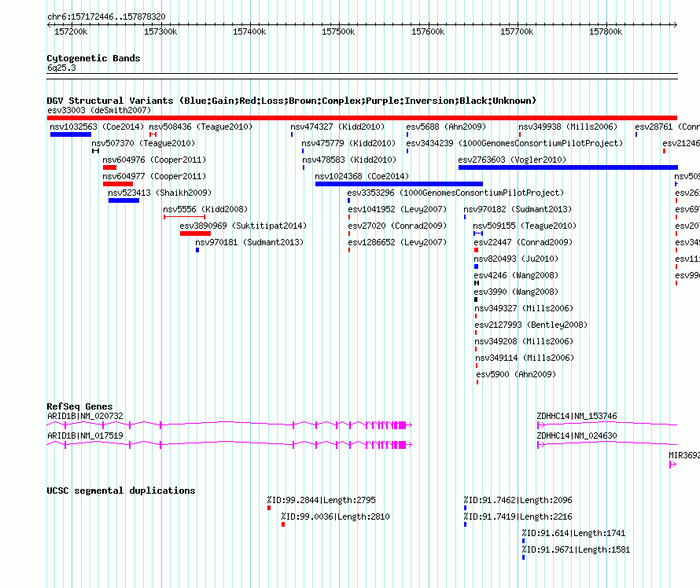This screenshot has width=700, height=588.
Task: Select the Cytogenetic Bands track title
Action: point(94,58)
